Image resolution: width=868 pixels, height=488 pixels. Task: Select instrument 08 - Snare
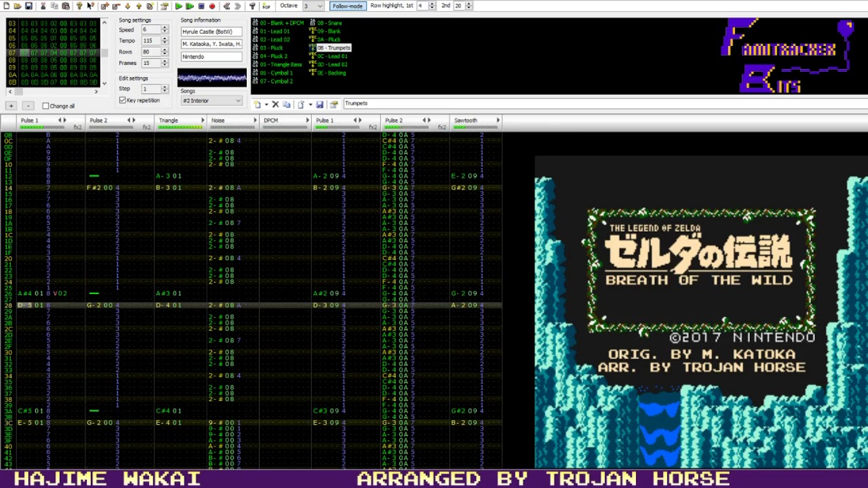[x=325, y=23]
